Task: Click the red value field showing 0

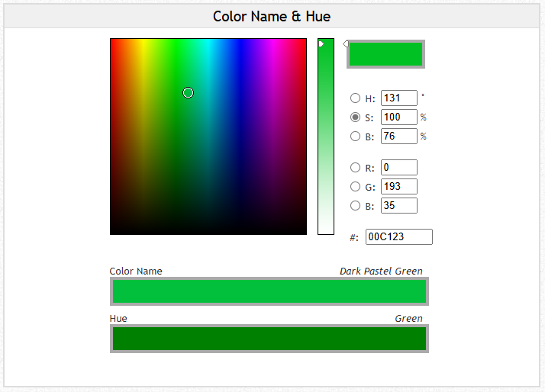Action: (x=398, y=168)
